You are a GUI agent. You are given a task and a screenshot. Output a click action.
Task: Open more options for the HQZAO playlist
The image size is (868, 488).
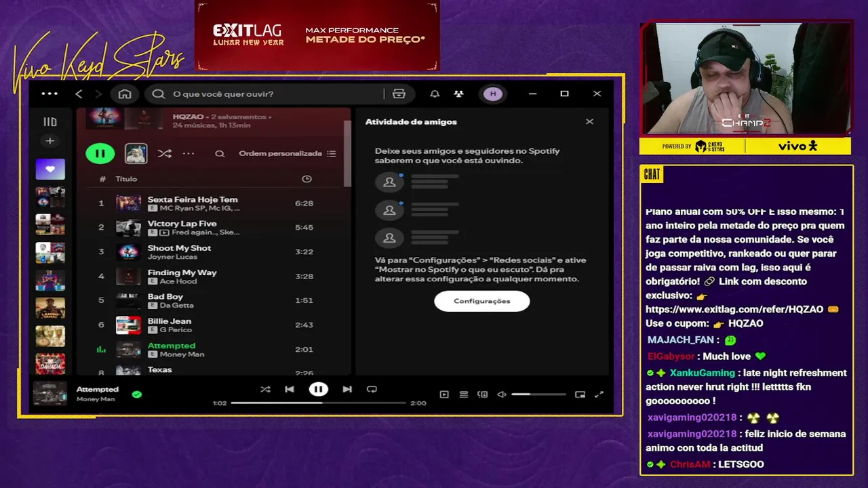189,154
